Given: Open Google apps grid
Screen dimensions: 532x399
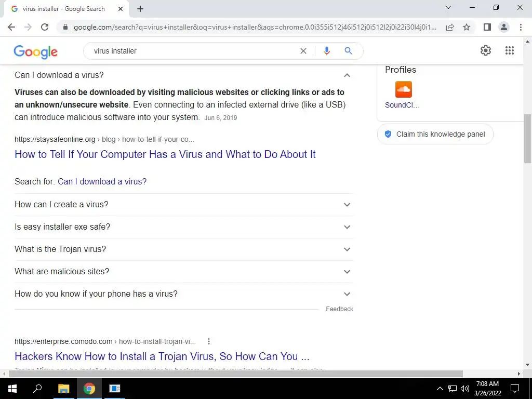Looking at the screenshot, I should pyautogui.click(x=510, y=50).
